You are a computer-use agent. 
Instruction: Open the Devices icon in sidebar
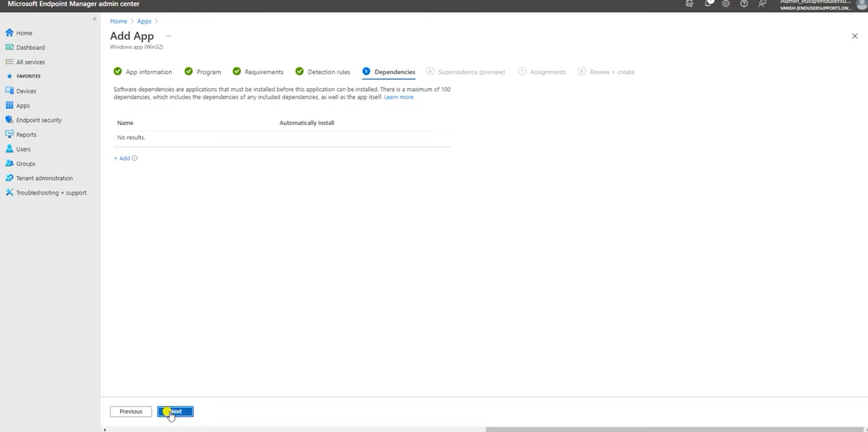click(x=9, y=90)
